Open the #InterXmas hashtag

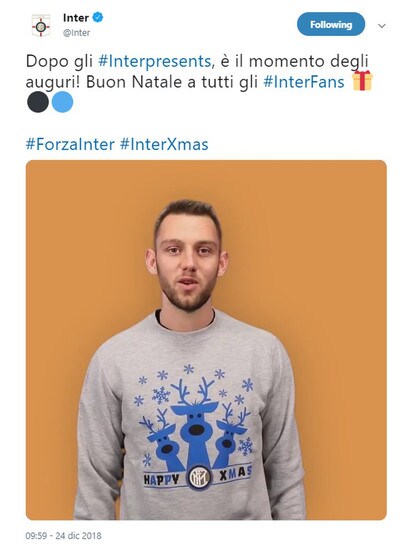pos(164,144)
